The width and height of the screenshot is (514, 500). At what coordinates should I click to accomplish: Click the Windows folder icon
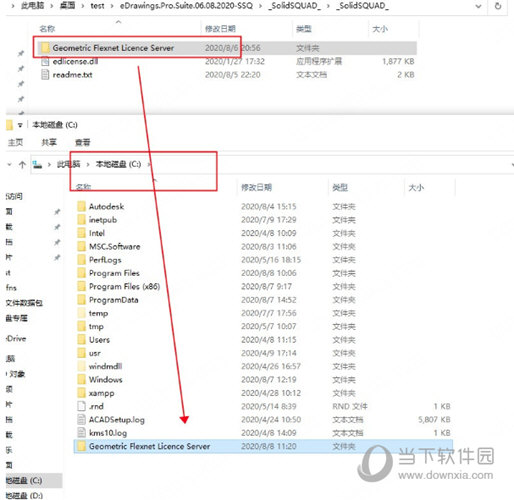point(81,379)
